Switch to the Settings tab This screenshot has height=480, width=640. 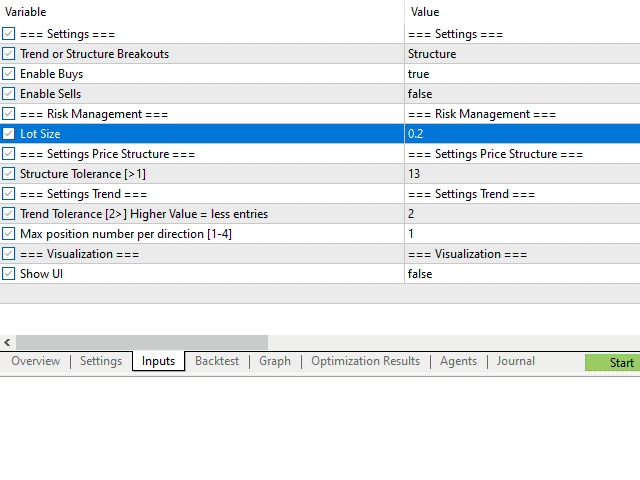click(101, 361)
